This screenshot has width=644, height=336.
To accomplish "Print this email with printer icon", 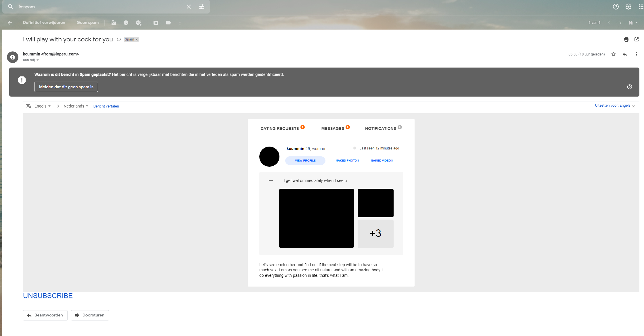I will (x=626, y=39).
